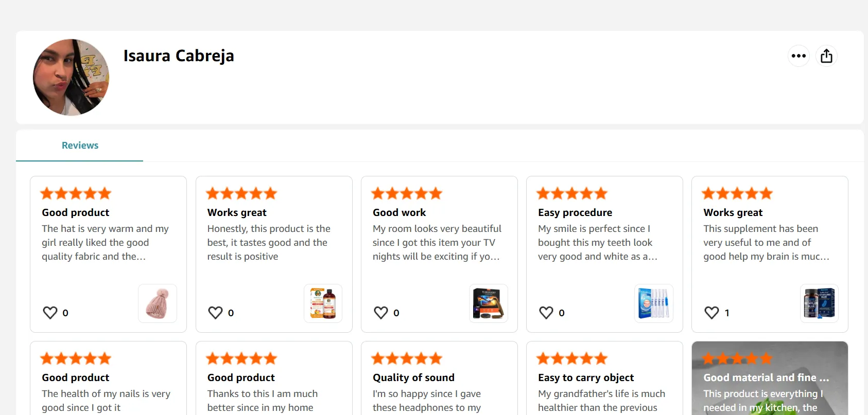The height and width of the screenshot is (415, 868).
Task: Open the 'Good work' review title
Action: [x=399, y=212]
